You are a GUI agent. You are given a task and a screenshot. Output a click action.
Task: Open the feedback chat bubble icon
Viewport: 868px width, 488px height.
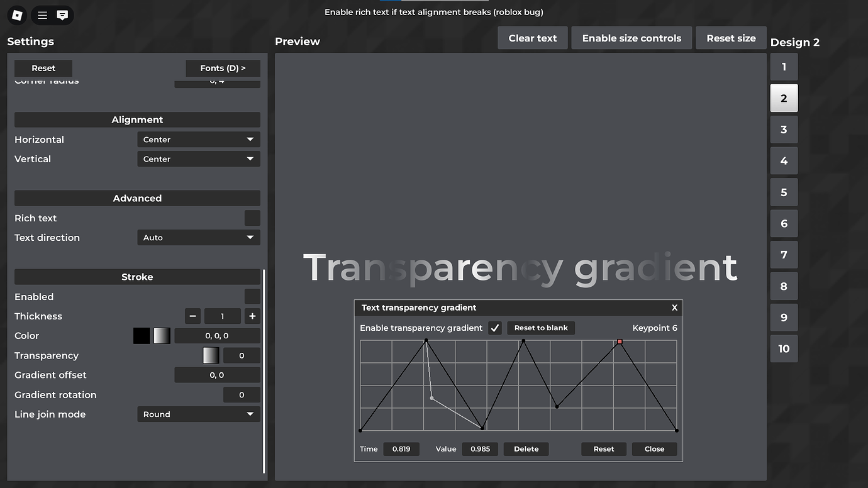pyautogui.click(x=62, y=14)
